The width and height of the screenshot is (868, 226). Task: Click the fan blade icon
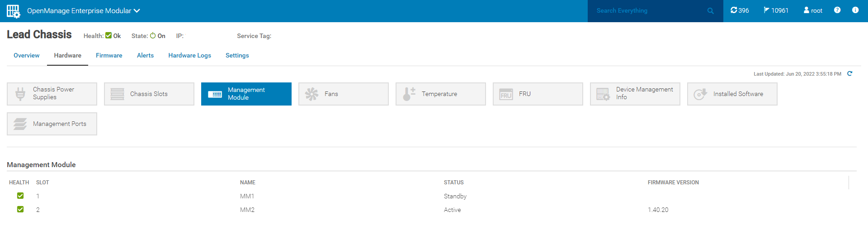(x=311, y=94)
